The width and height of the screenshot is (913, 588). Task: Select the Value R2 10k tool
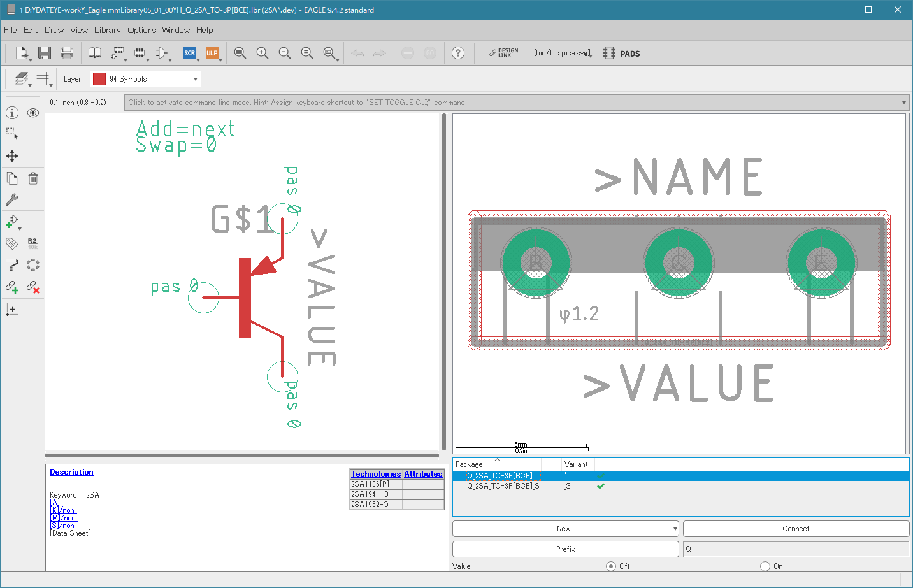[x=33, y=243]
